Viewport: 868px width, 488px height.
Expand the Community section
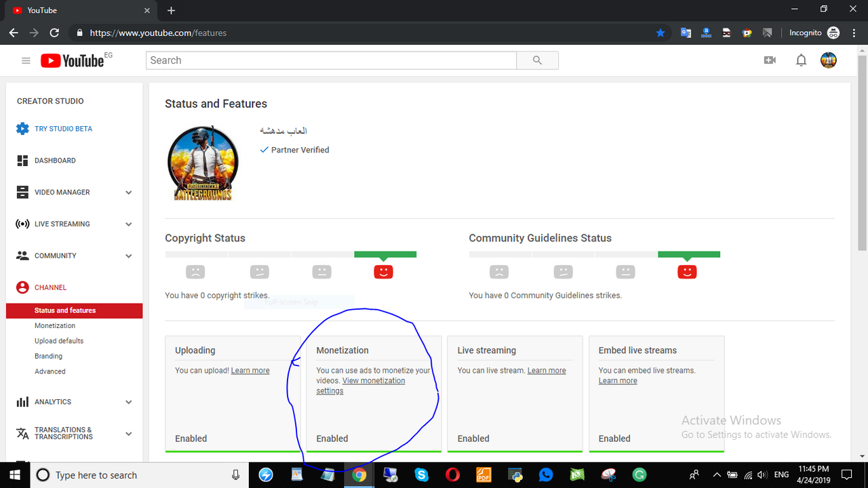coord(129,256)
